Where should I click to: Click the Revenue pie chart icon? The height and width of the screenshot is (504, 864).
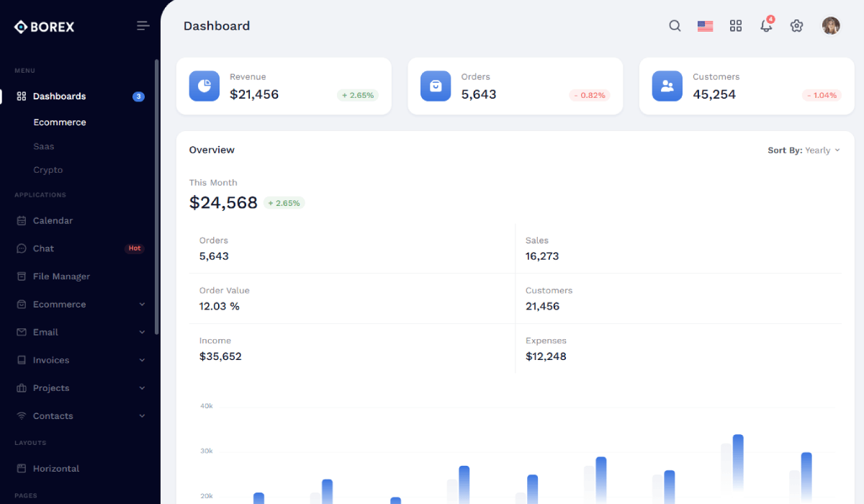click(204, 86)
